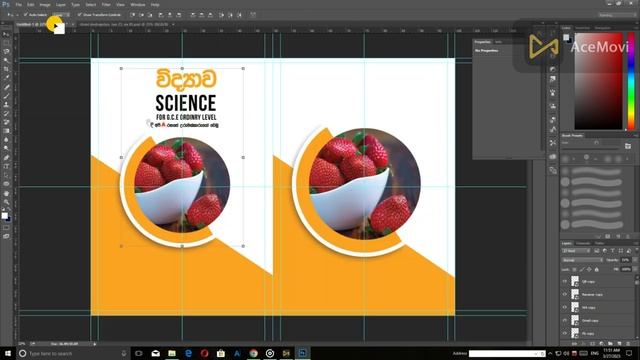Toggle Quick Mask mode in toolbox
This screenshot has width=640, height=360.
coord(6,227)
